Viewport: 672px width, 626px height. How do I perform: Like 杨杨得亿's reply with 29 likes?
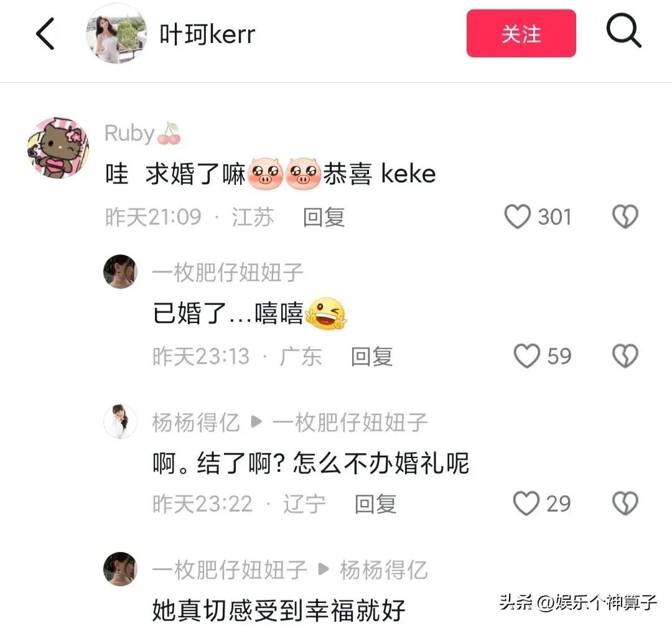(x=526, y=503)
